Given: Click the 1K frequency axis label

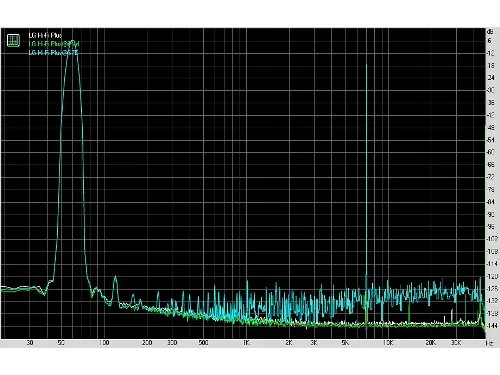Looking at the screenshot, I should (246, 343).
